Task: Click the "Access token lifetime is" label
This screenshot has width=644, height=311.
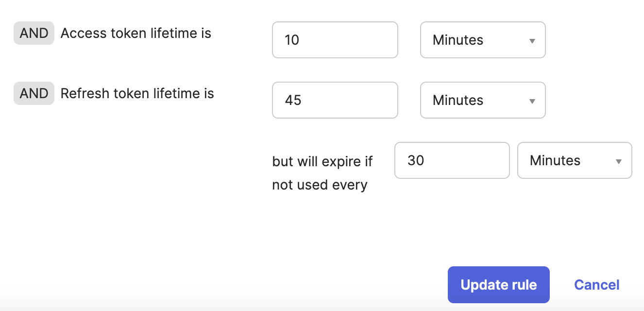Action: [x=136, y=33]
